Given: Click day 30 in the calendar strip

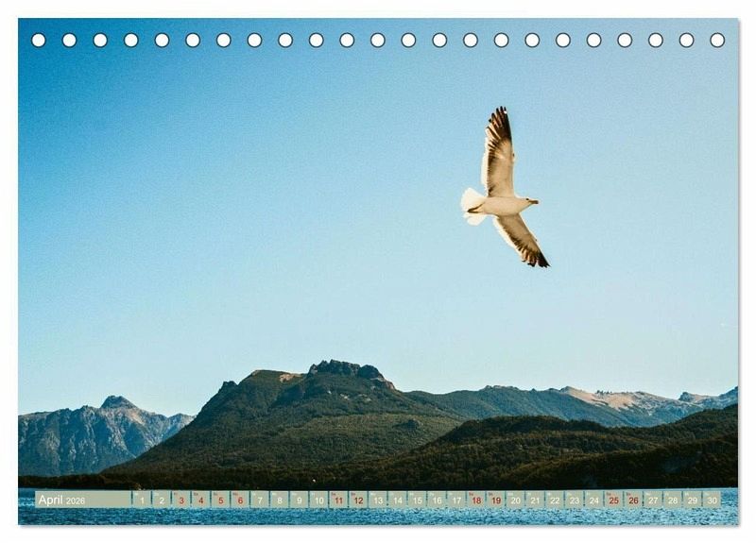Looking at the screenshot, I should (x=713, y=500).
